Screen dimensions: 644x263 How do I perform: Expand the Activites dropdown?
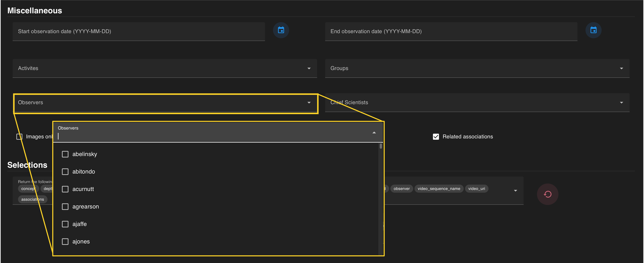pyautogui.click(x=309, y=68)
